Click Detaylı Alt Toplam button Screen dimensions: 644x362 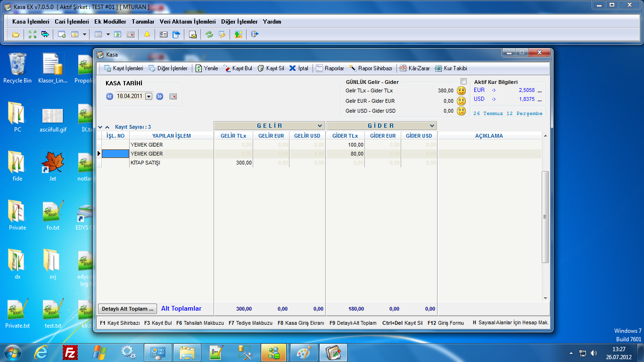[127, 309]
